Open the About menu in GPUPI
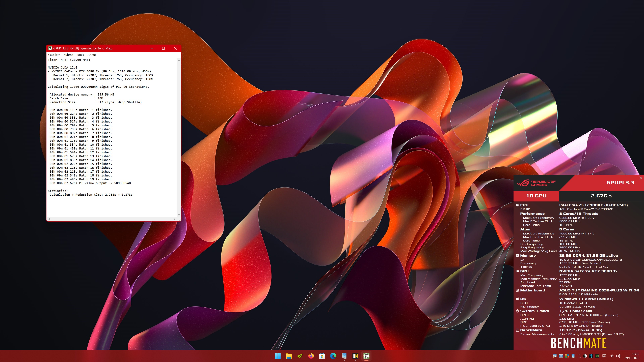The height and width of the screenshot is (362, 644). pos(92,55)
